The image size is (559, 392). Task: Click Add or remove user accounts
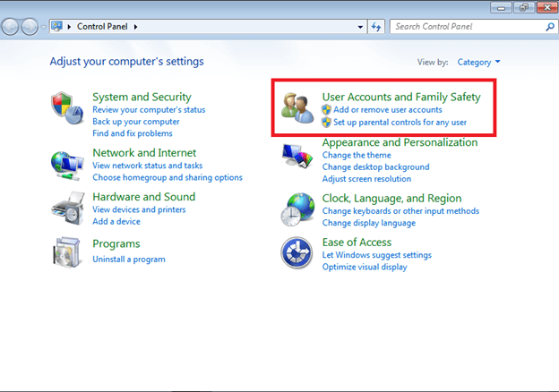click(x=388, y=110)
